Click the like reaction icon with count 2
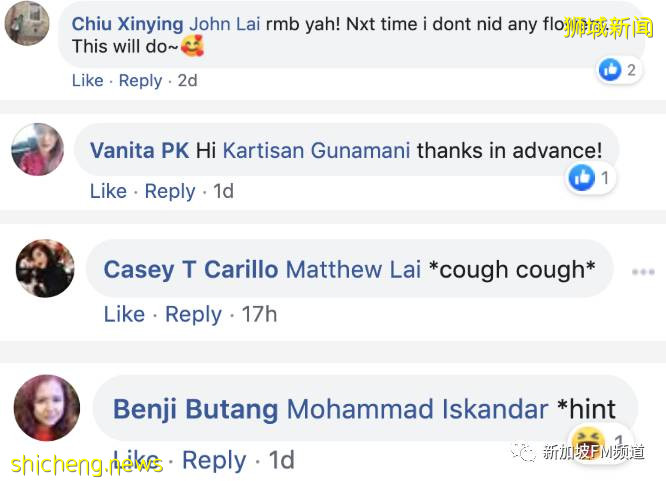This screenshot has width=666, height=481. (610, 69)
